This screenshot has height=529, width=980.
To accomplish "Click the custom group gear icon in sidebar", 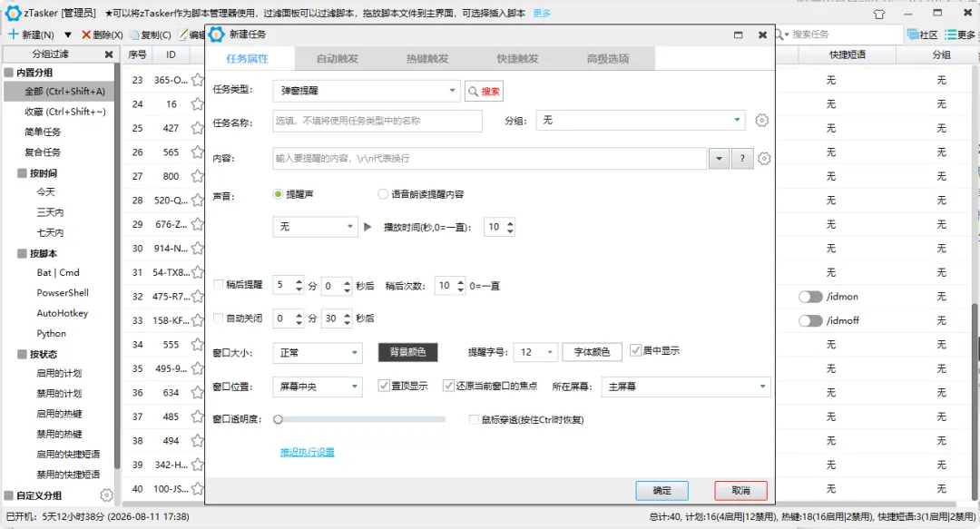I will click(x=106, y=495).
